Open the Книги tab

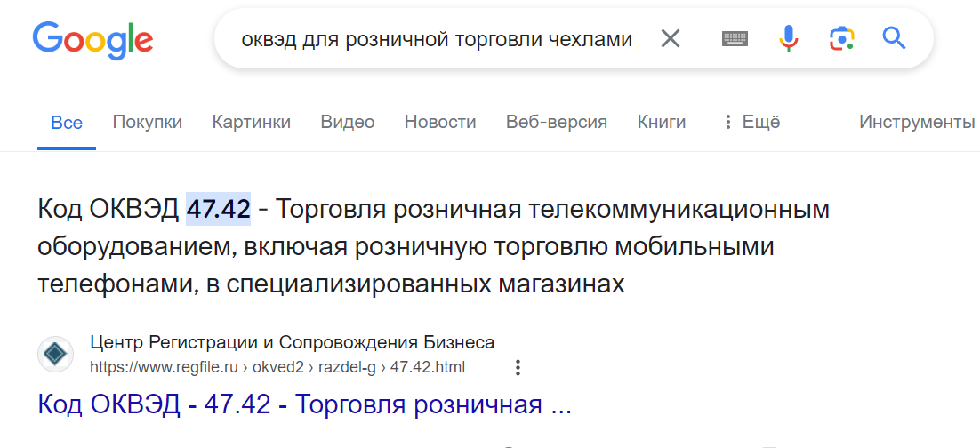(662, 122)
